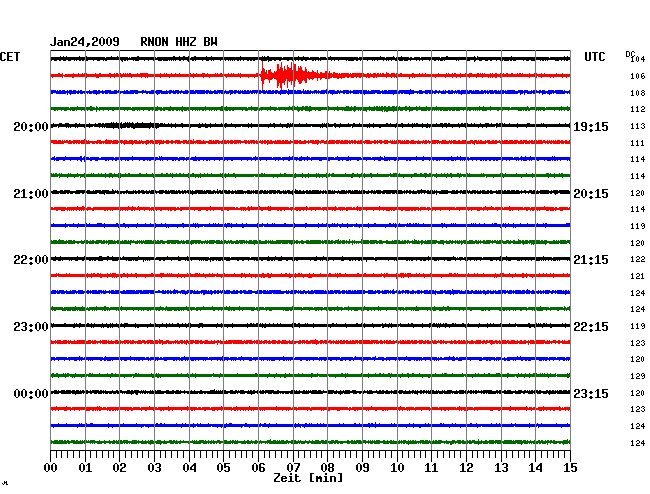This screenshot has width=650, height=494.
Task: Click minute tick label 11
Action: coord(431,467)
